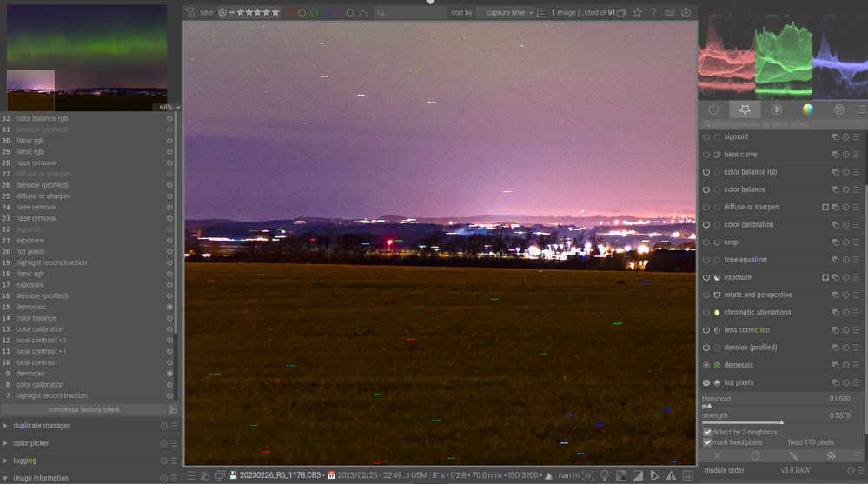
Task: Click the crop module multi-instance icon
Action: click(x=835, y=242)
